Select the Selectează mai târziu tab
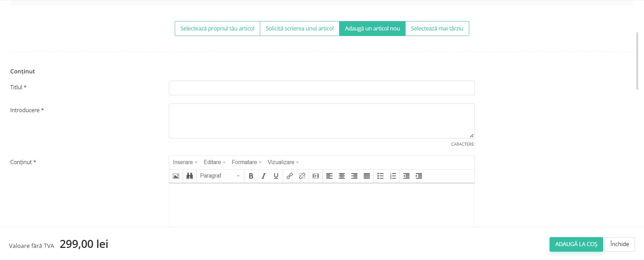Screen dimensions: 644x260 tap(437, 28)
